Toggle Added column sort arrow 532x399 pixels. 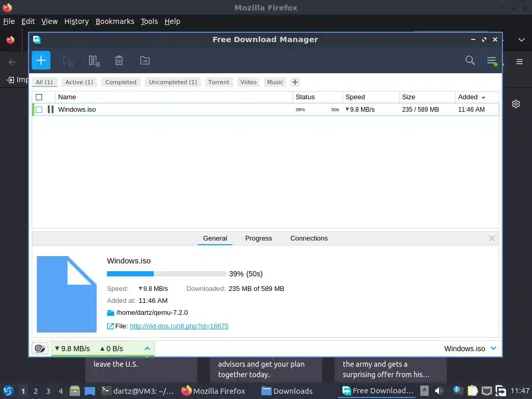click(x=484, y=97)
